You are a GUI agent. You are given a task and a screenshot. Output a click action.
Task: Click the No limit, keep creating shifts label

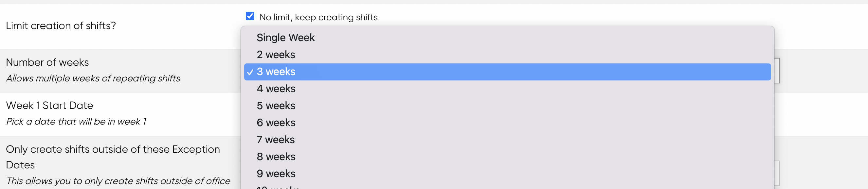pos(318,17)
